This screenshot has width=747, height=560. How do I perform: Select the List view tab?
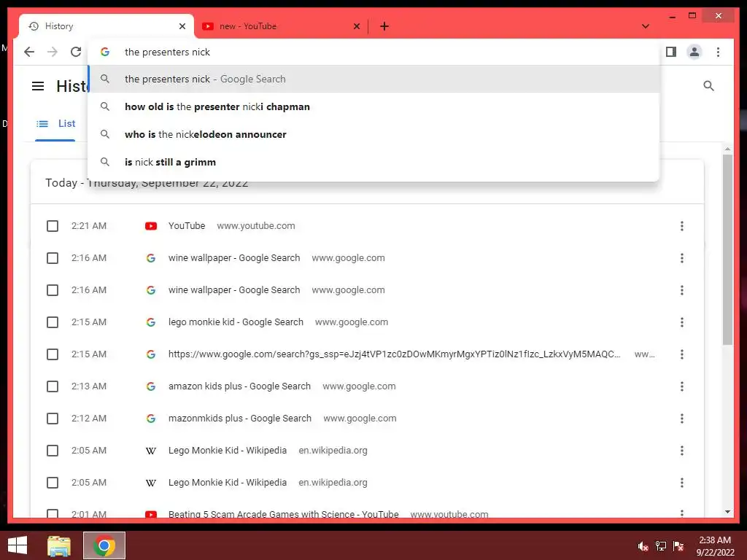click(x=55, y=124)
